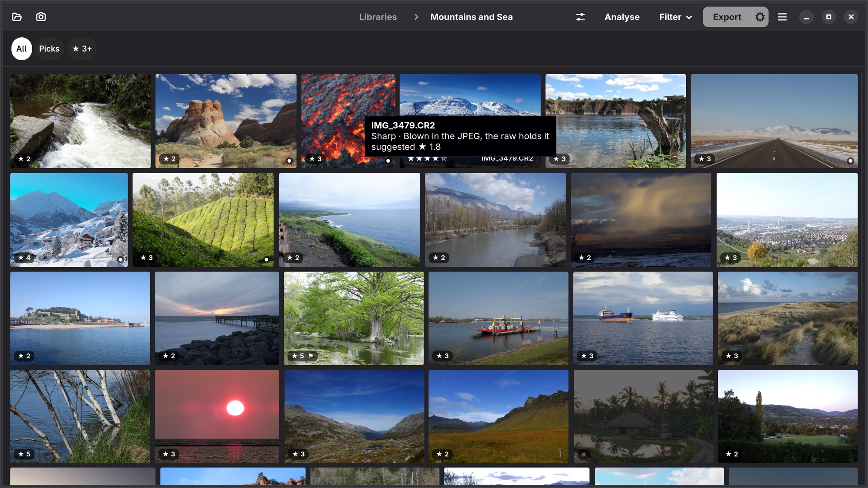Toggle the dot marker on desert road photo
868x488 pixels.
850,160
